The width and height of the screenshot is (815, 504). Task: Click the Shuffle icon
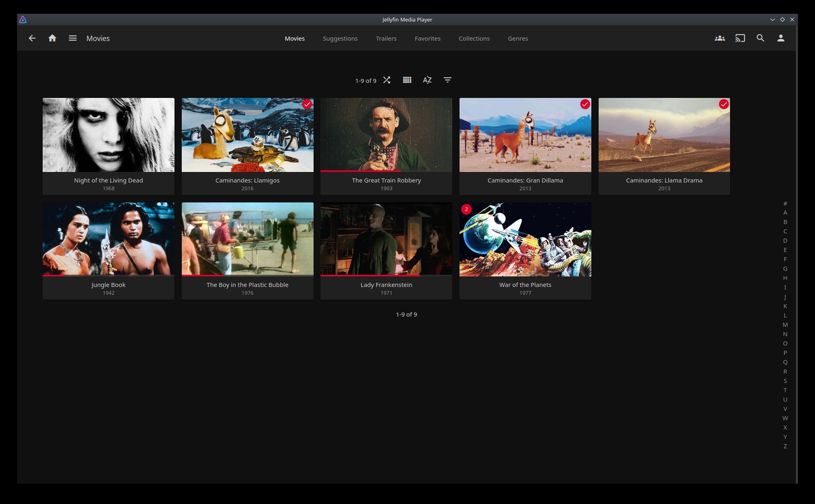pos(387,80)
